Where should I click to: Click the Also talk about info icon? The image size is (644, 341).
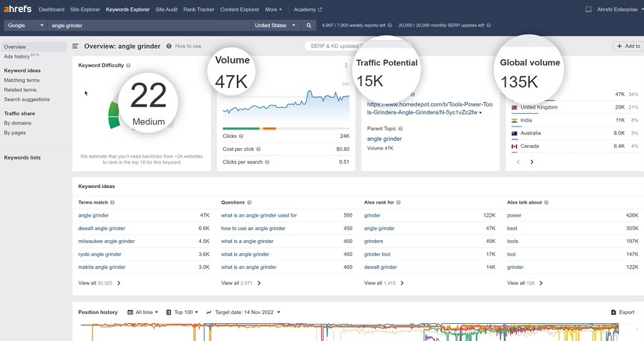tap(546, 202)
